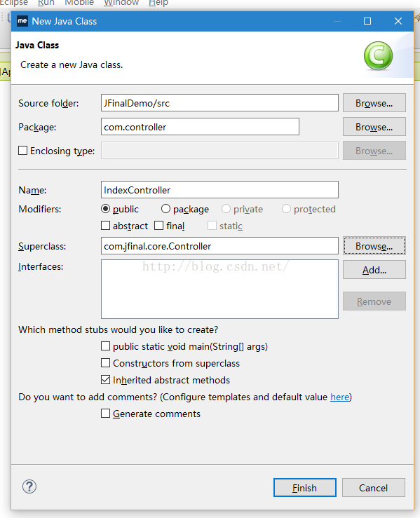Open the 'here' templates configuration link
The height and width of the screenshot is (518, 420).
click(x=339, y=397)
